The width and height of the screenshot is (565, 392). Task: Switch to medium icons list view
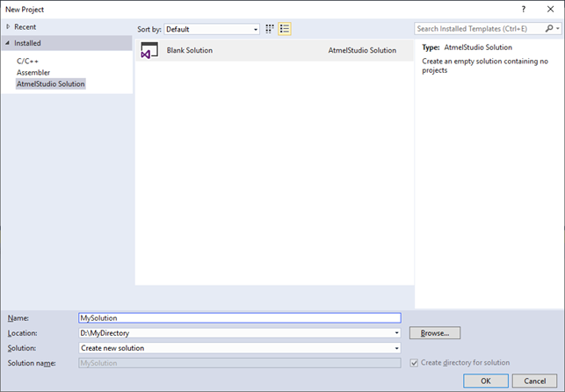tap(285, 29)
